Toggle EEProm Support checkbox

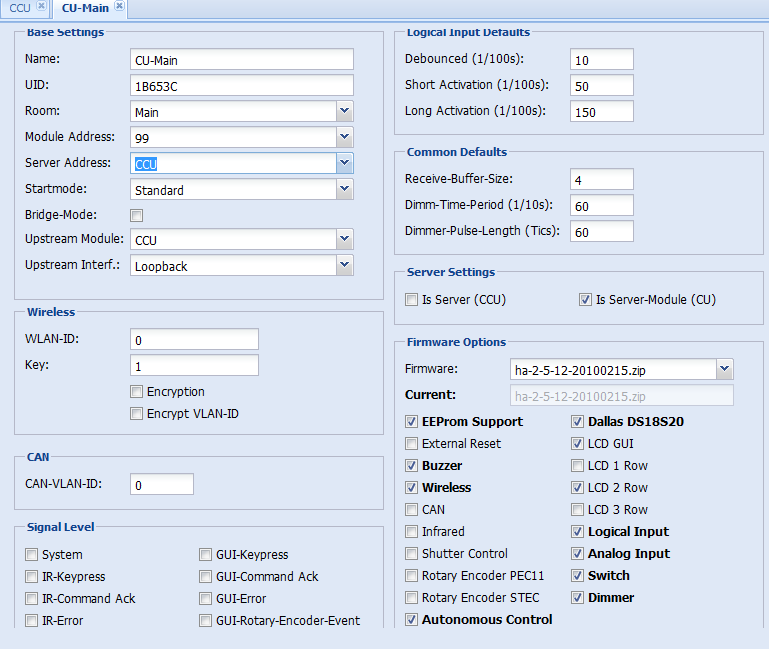[x=411, y=421]
